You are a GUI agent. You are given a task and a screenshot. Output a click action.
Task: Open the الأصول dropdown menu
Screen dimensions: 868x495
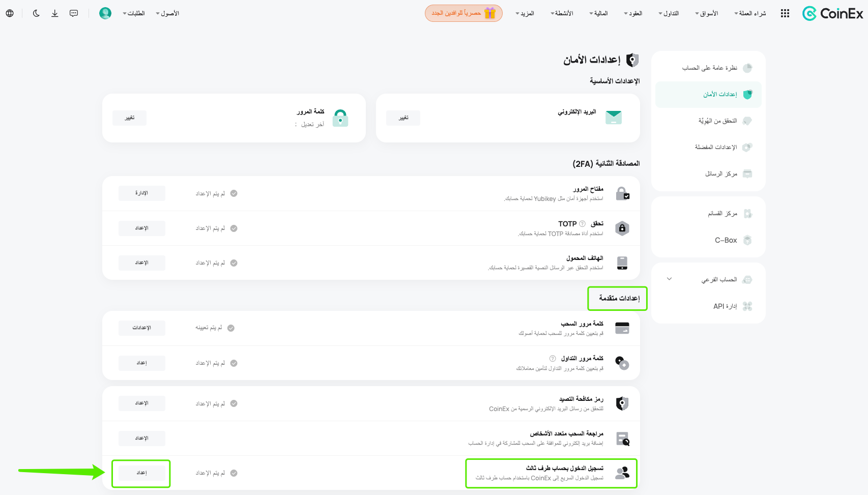coord(167,13)
